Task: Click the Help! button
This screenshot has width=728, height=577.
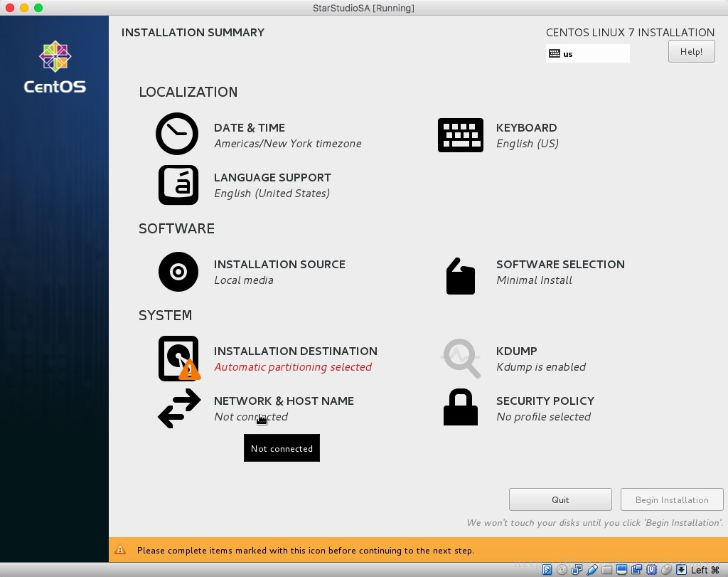Action: point(691,51)
